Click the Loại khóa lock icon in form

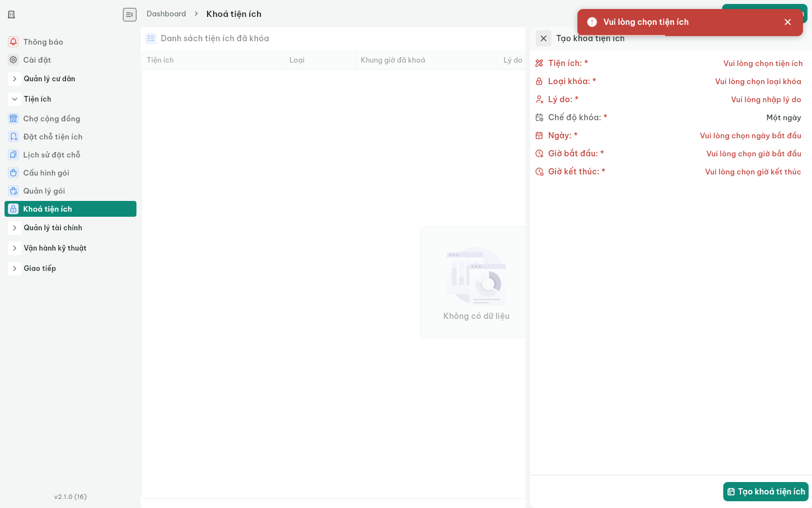(539, 81)
